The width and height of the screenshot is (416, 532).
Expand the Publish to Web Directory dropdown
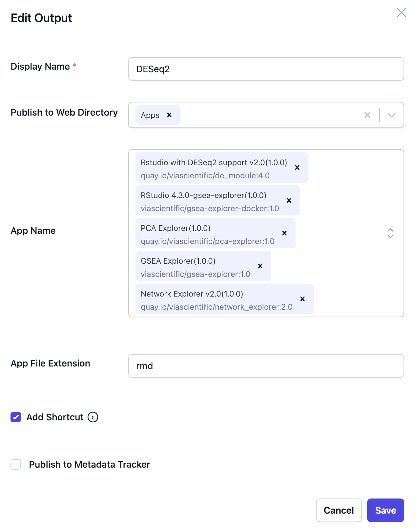(x=391, y=115)
